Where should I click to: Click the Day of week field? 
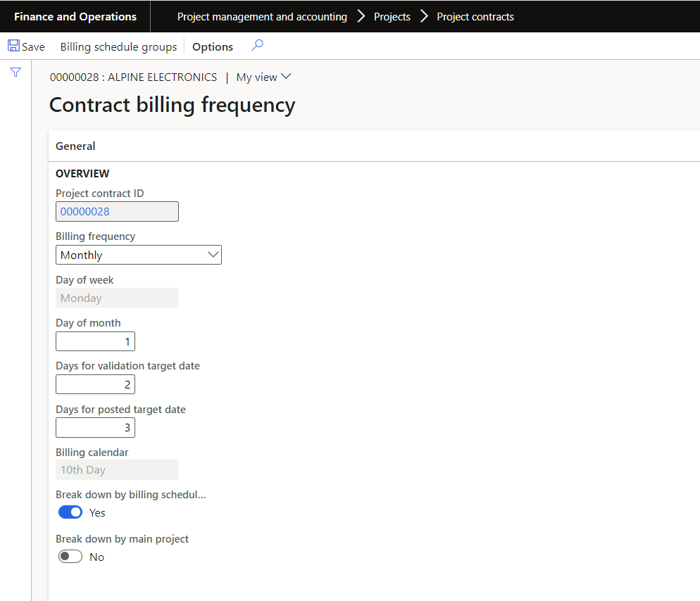pyautogui.click(x=117, y=298)
